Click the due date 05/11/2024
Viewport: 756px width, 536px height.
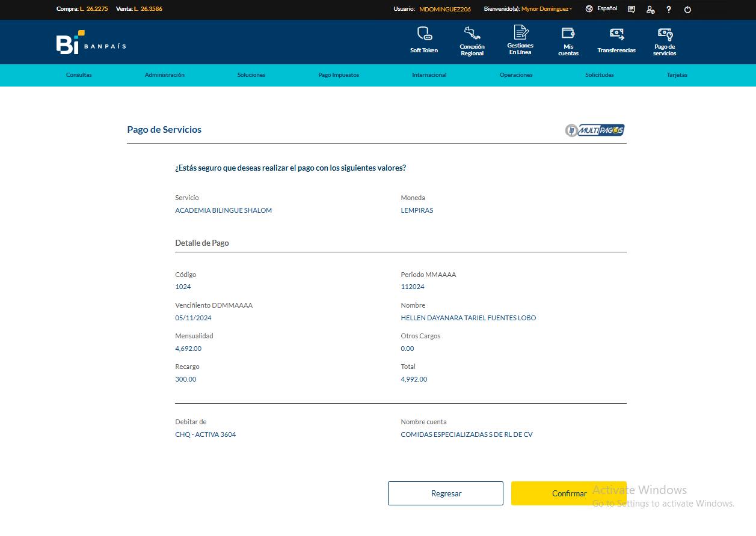193,318
